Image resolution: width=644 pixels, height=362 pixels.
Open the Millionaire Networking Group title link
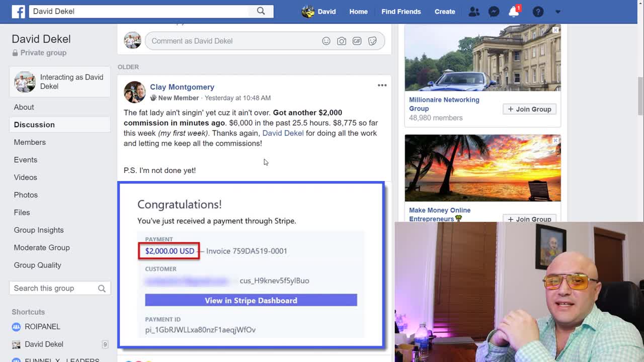click(444, 104)
